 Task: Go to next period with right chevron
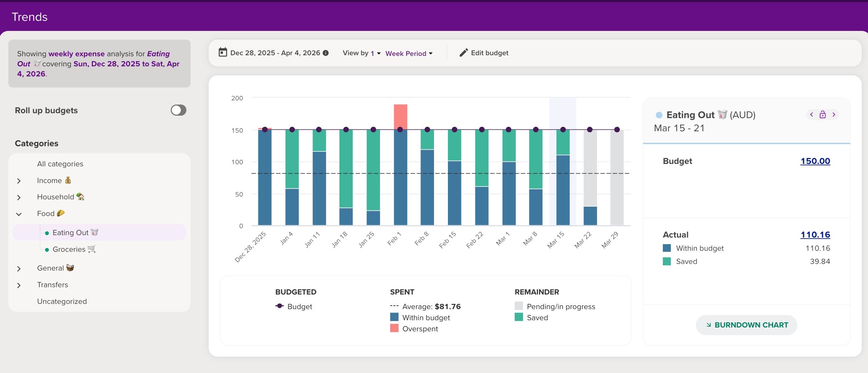tap(834, 115)
